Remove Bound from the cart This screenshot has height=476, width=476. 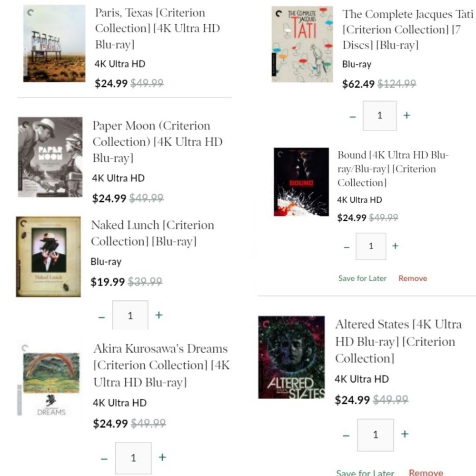[413, 278]
